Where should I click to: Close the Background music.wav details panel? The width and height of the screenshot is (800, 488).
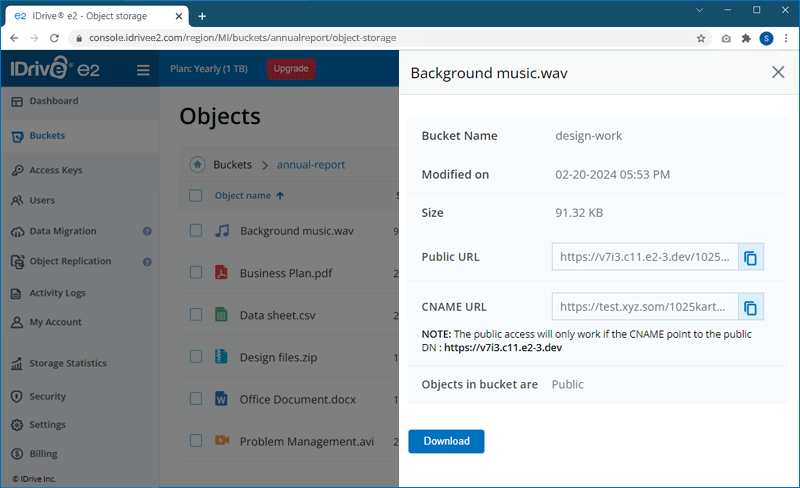point(778,72)
